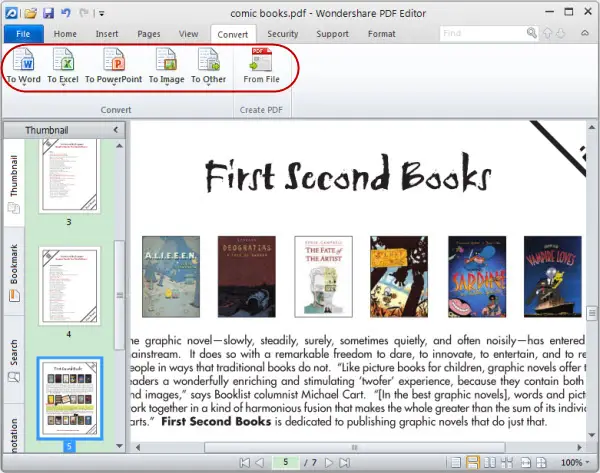Fit page width icon in status bar
Image resolution: width=600 pixels, height=473 pixels.
526,463
